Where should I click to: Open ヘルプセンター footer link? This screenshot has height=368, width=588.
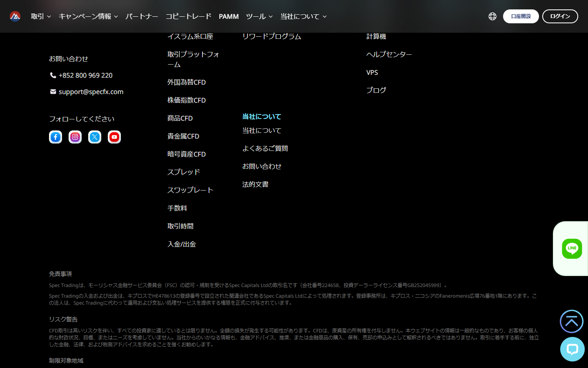[x=389, y=54]
